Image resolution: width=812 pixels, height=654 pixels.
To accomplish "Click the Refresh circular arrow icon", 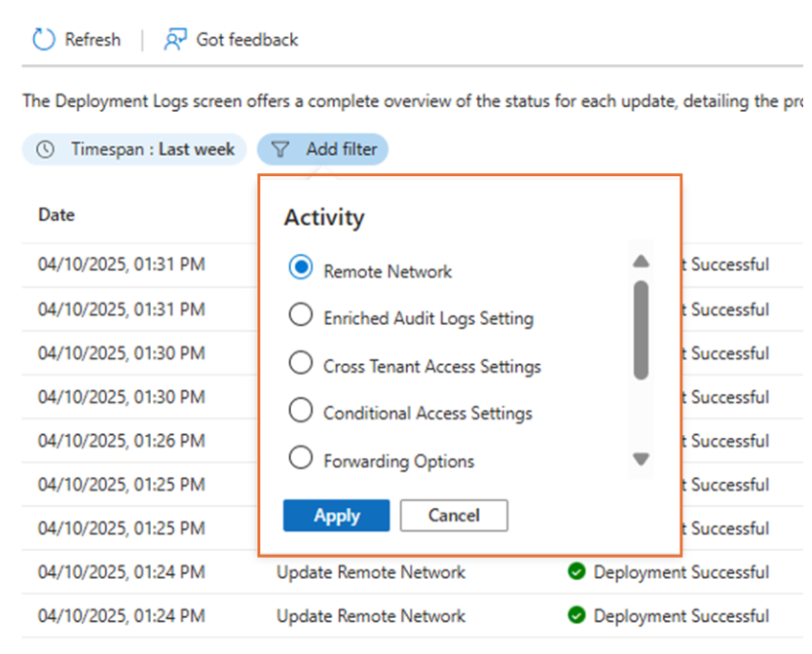I will 44,39.
